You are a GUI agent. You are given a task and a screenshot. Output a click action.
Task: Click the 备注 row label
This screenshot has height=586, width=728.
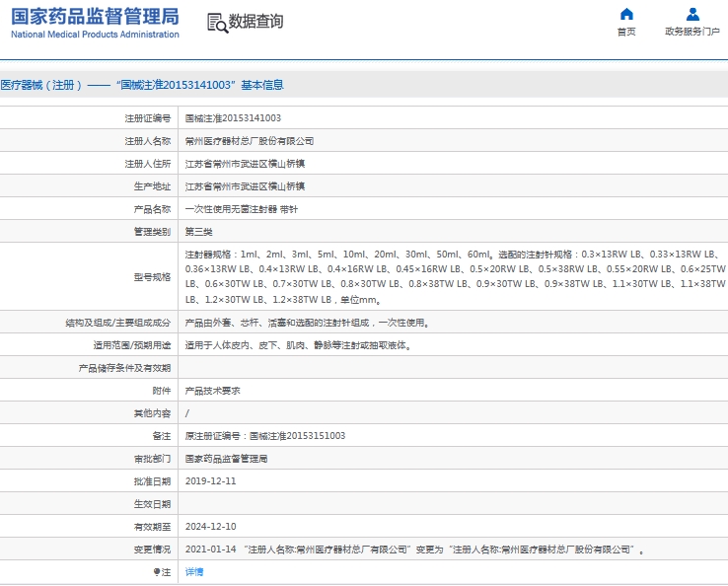(162, 436)
